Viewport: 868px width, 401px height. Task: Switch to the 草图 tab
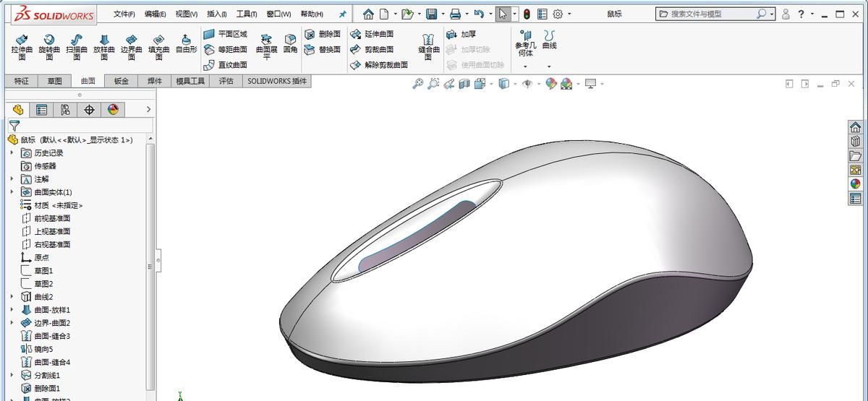(55, 81)
